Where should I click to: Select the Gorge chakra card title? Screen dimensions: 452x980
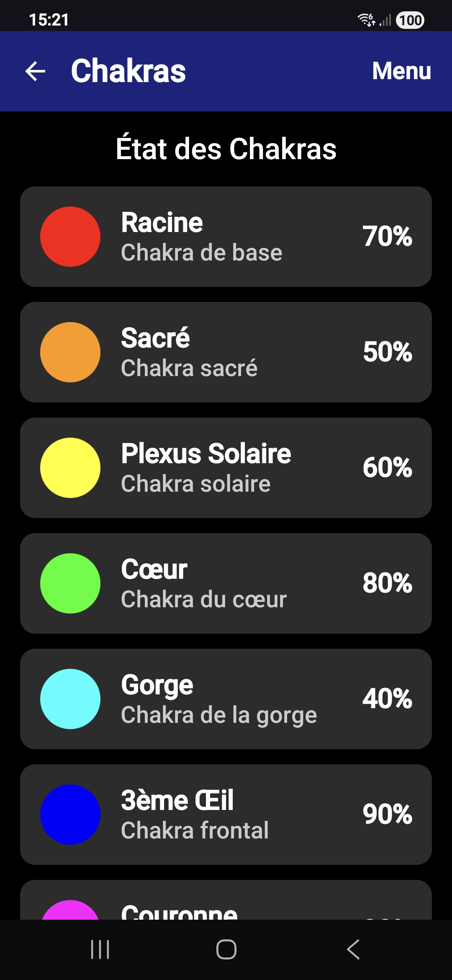tap(157, 685)
